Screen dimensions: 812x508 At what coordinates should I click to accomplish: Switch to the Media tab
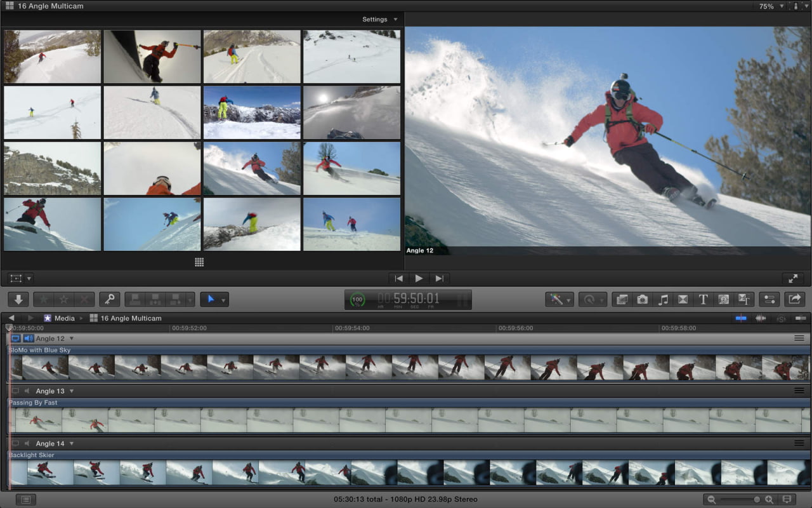[66, 318]
